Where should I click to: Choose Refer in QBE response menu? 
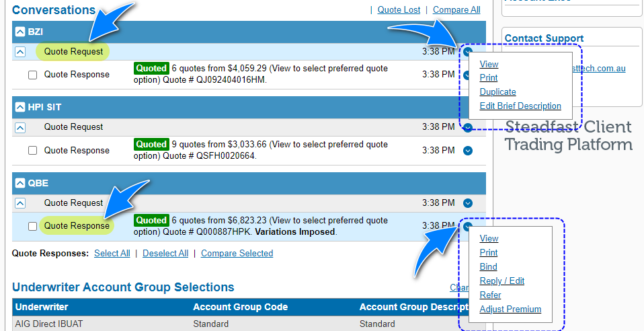tap(490, 295)
